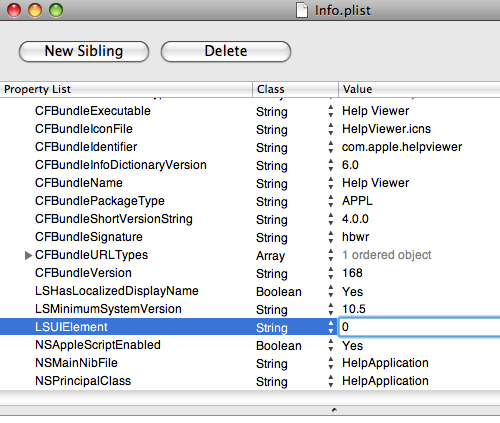Click the HelpViewer.icns value cell

click(x=386, y=129)
